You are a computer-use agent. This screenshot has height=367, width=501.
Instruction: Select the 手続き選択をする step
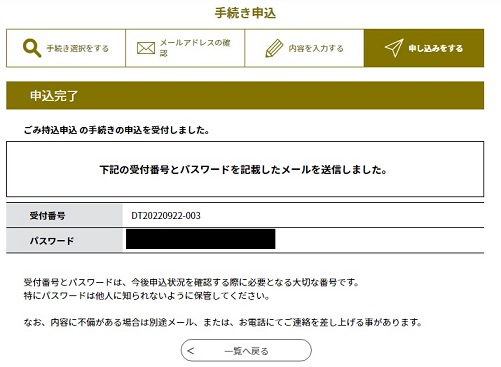click(x=66, y=48)
